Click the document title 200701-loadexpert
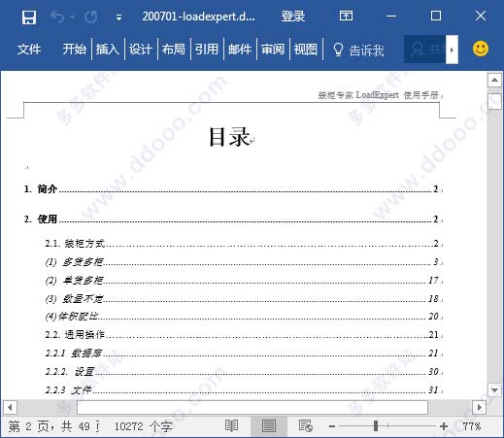The height and width of the screenshot is (438, 504). (x=198, y=17)
